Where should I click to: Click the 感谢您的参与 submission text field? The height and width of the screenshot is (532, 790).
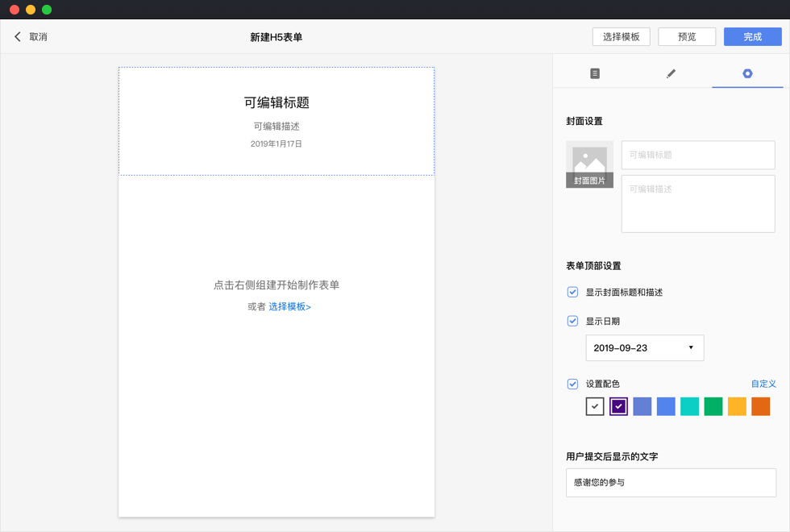[x=671, y=483]
